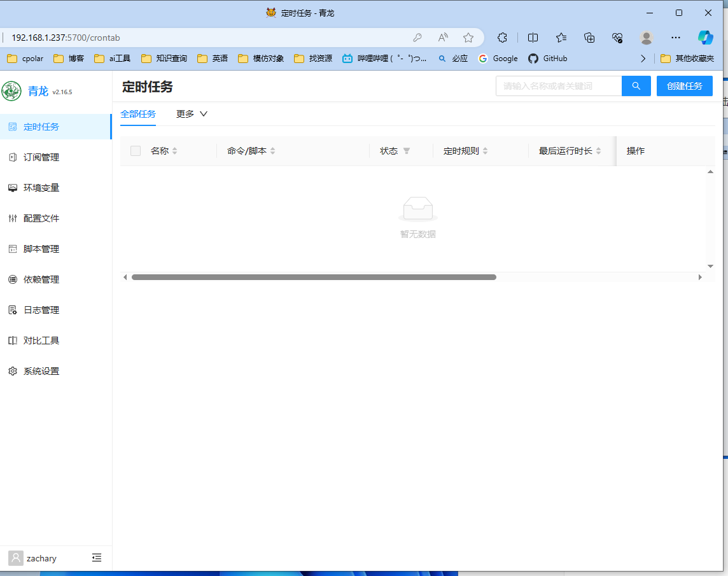Open the 定时任务 sidebar menu item
This screenshot has width=728, height=576.
coord(56,127)
